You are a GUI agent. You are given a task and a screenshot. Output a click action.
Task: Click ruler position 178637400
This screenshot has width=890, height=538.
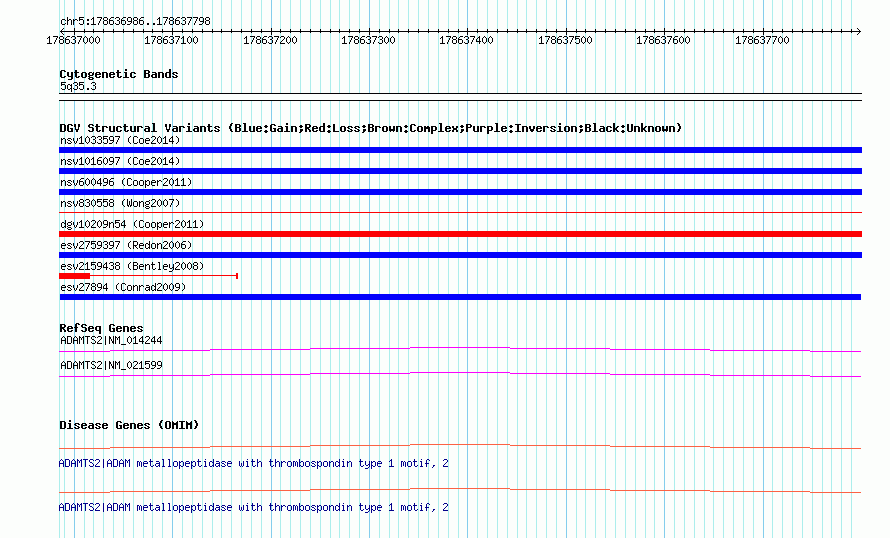[x=467, y=40]
